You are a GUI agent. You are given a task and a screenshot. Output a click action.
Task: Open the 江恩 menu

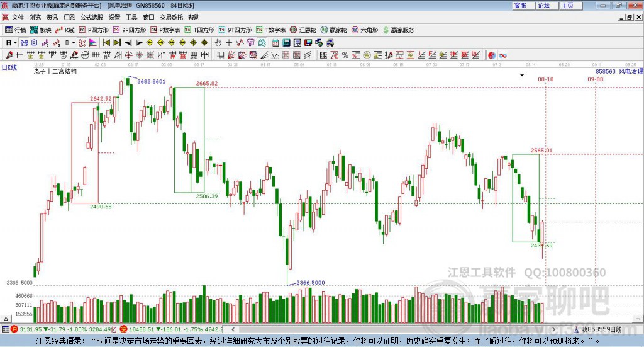tap(69, 17)
